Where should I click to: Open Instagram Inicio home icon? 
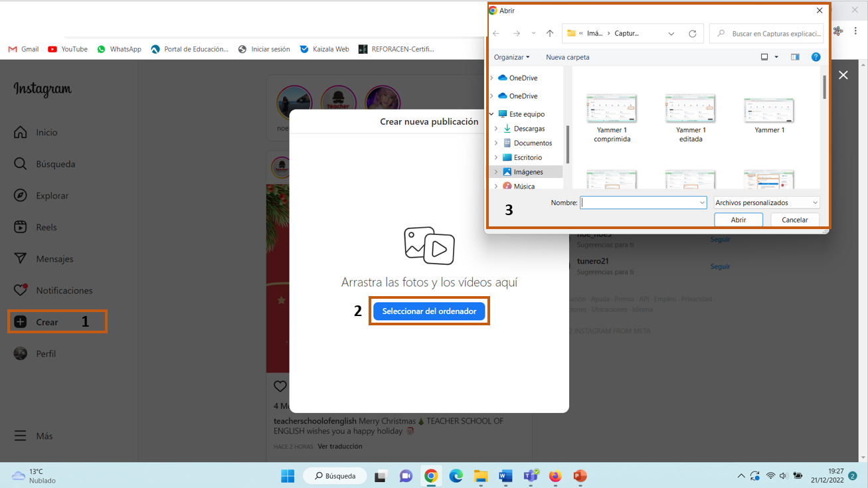(x=21, y=132)
